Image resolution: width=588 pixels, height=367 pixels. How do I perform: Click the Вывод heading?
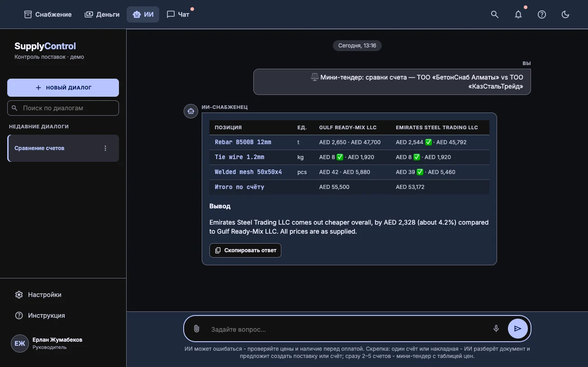pos(220,206)
